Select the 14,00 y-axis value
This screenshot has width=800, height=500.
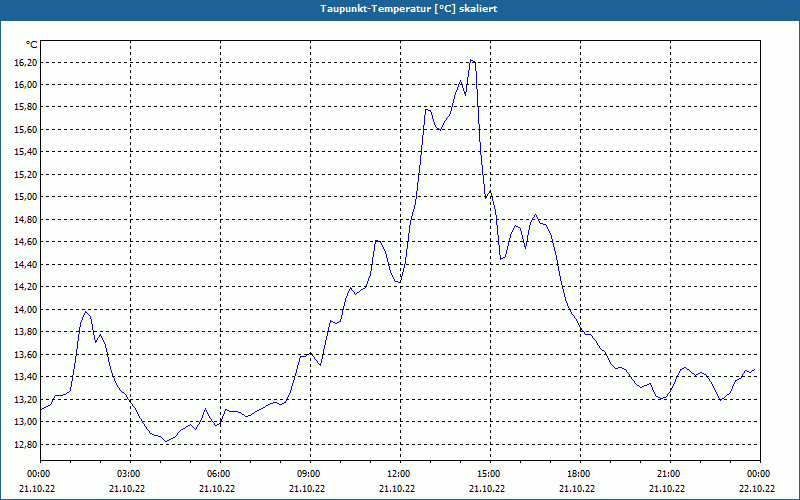(x=28, y=309)
